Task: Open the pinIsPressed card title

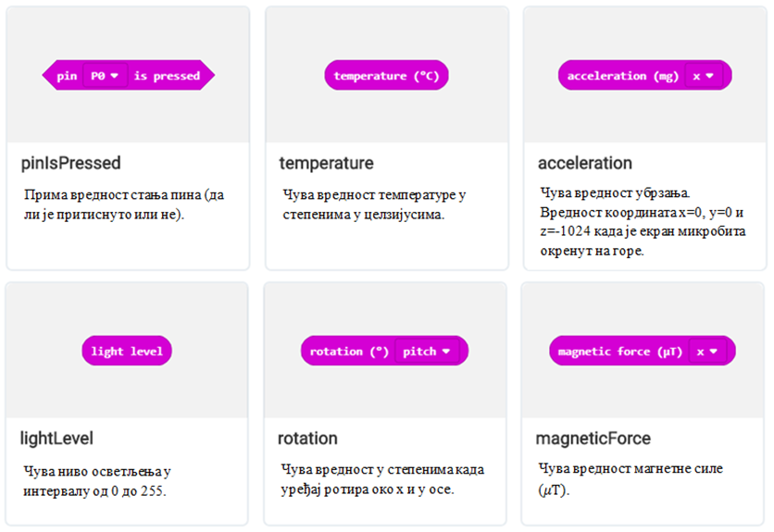Action: (70, 163)
